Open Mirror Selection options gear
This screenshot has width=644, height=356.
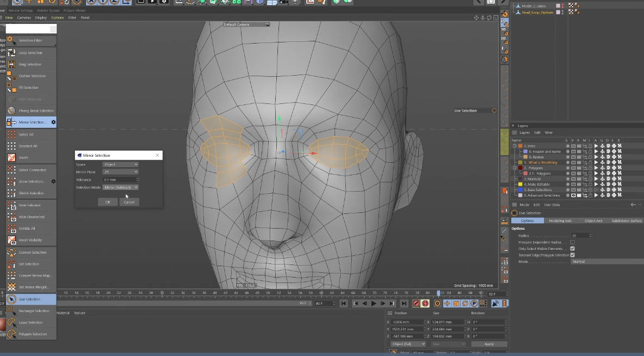53,122
